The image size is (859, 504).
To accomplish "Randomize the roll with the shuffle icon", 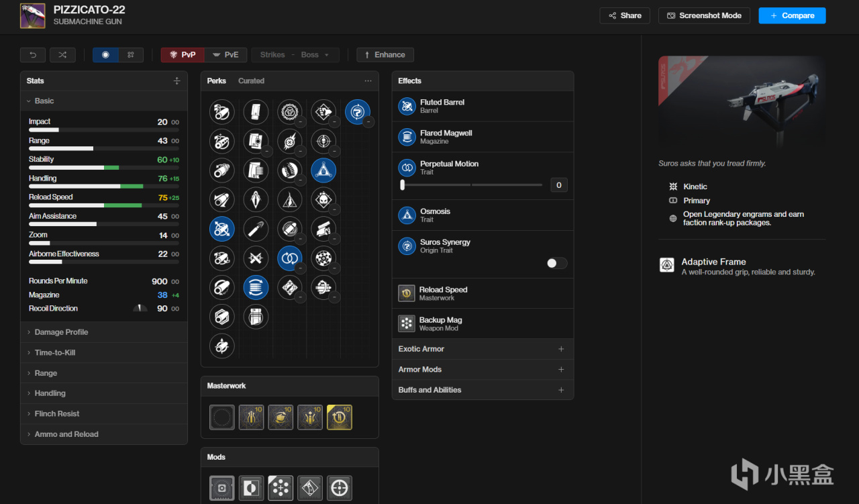I will (62, 55).
